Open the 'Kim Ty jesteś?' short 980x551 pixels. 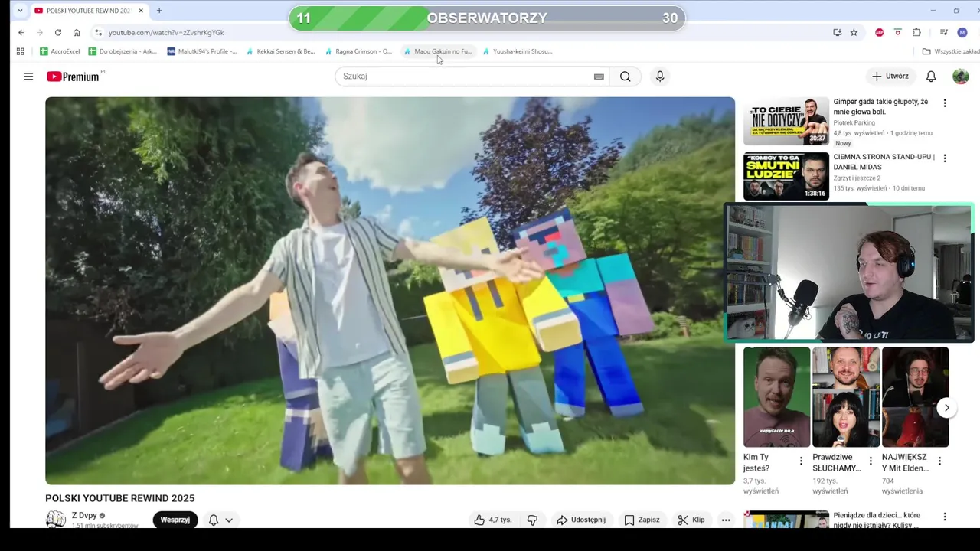coord(776,397)
